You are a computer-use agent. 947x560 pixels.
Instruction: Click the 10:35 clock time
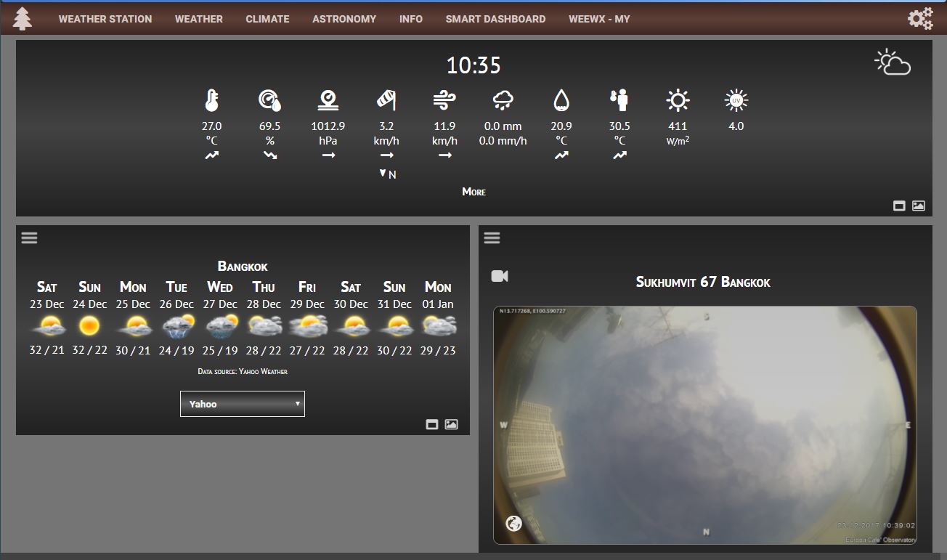(473, 65)
